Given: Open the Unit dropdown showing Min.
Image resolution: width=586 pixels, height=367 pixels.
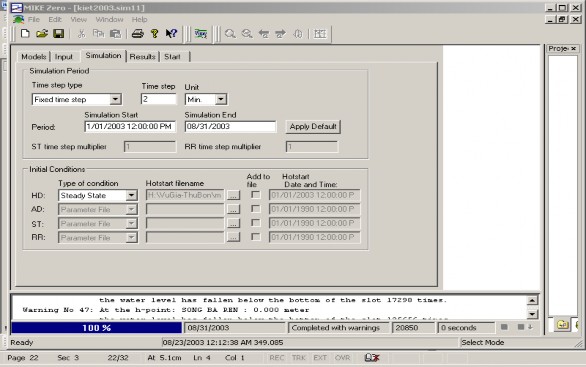Looking at the screenshot, I should click(x=221, y=99).
